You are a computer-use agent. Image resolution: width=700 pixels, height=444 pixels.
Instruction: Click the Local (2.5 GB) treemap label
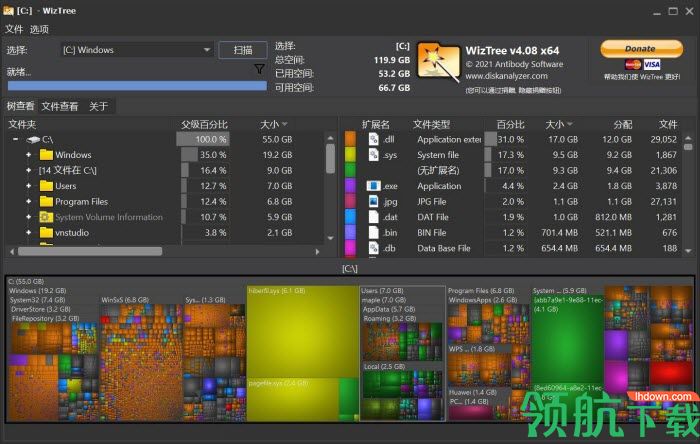coord(384,366)
